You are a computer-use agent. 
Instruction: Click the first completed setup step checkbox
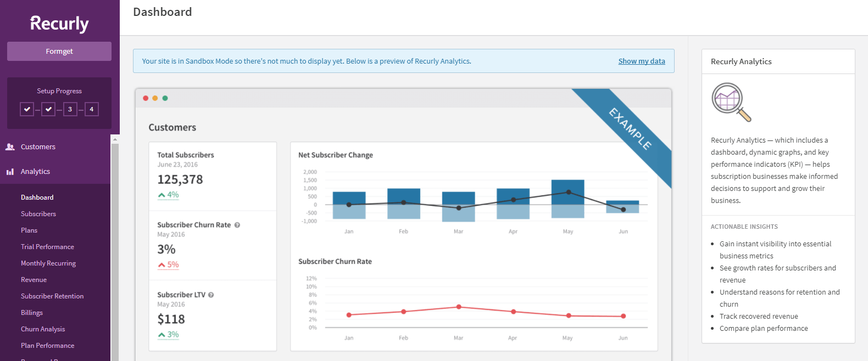[27, 109]
